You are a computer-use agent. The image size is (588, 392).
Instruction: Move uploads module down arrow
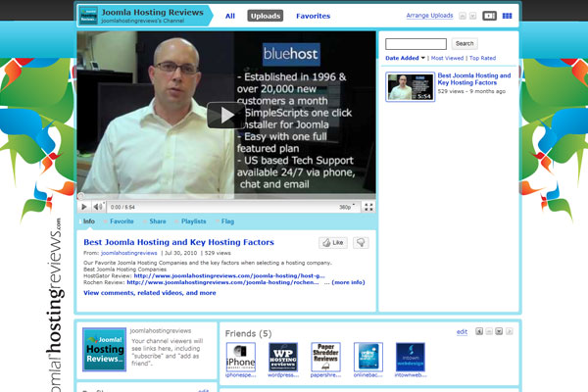tap(473, 16)
